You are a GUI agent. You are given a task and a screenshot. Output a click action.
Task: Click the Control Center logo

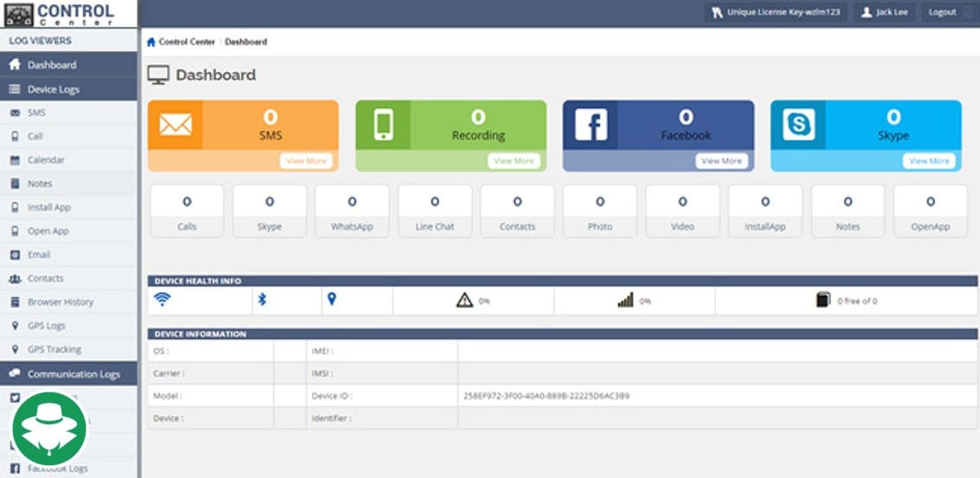coord(60,15)
